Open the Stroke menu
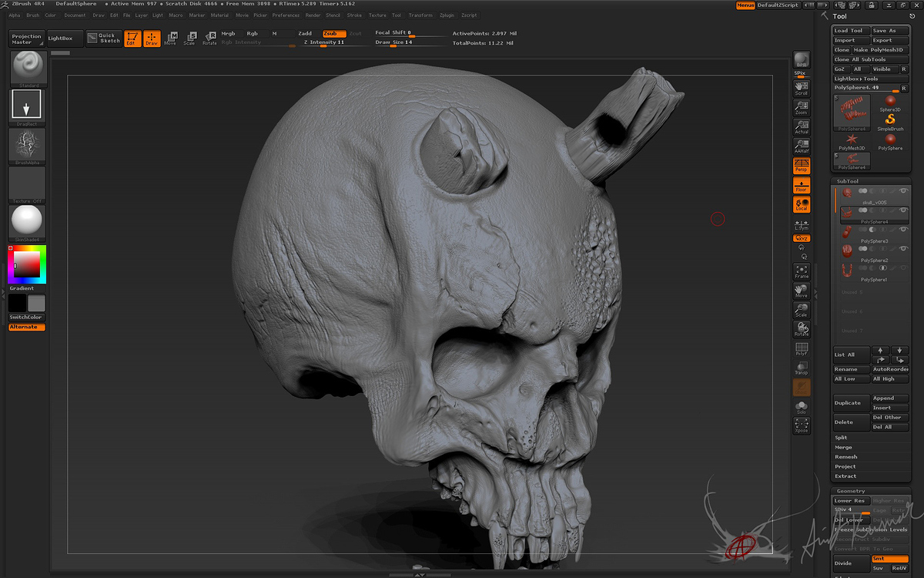Viewport: 924px width, 578px height. (x=354, y=15)
